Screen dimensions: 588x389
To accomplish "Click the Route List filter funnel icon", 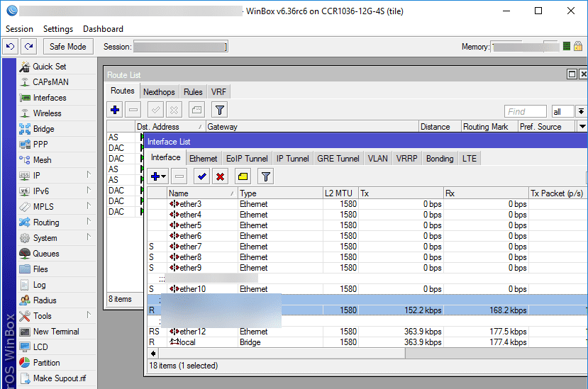I will click(220, 110).
